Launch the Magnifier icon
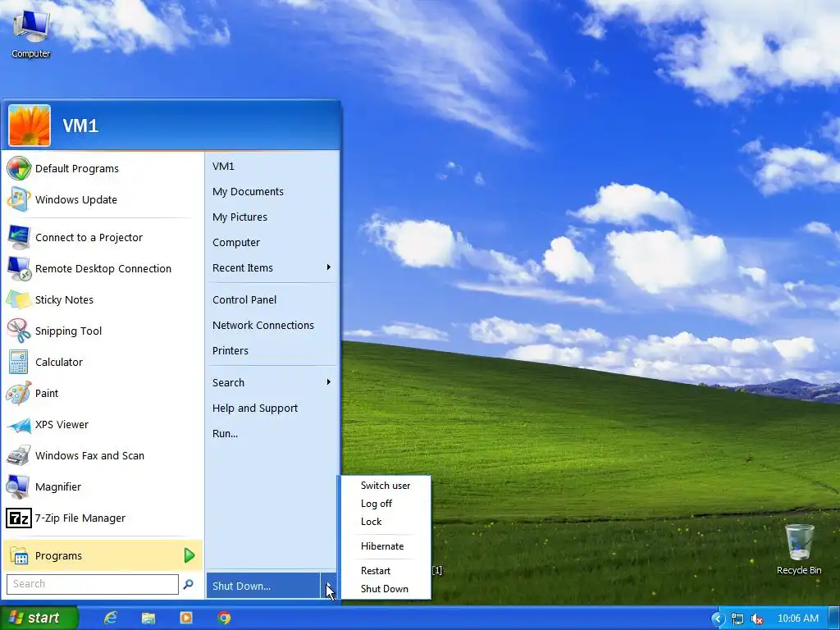 point(19,486)
